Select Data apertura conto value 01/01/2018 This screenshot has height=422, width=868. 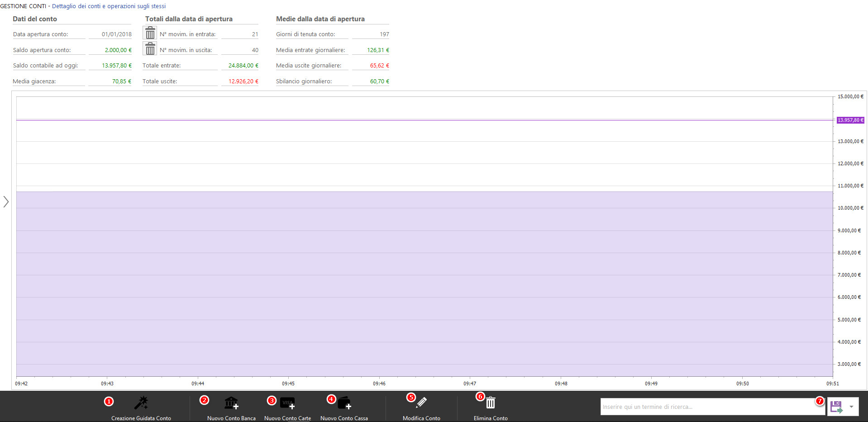[x=117, y=34]
